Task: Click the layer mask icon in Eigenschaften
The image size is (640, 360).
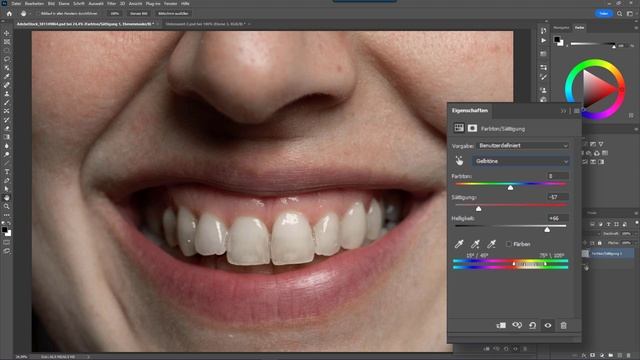Action: tap(472, 128)
